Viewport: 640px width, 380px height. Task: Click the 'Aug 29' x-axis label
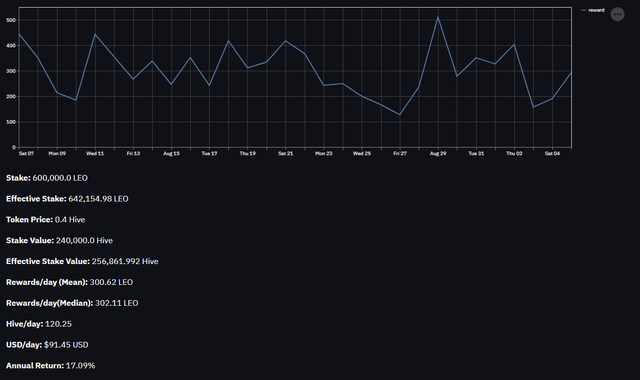pyautogui.click(x=438, y=153)
